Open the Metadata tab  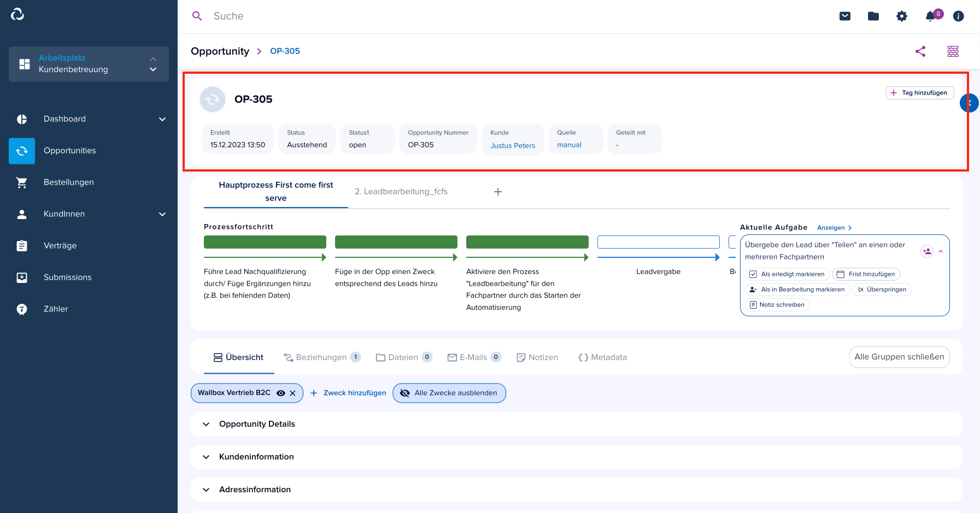tap(602, 357)
